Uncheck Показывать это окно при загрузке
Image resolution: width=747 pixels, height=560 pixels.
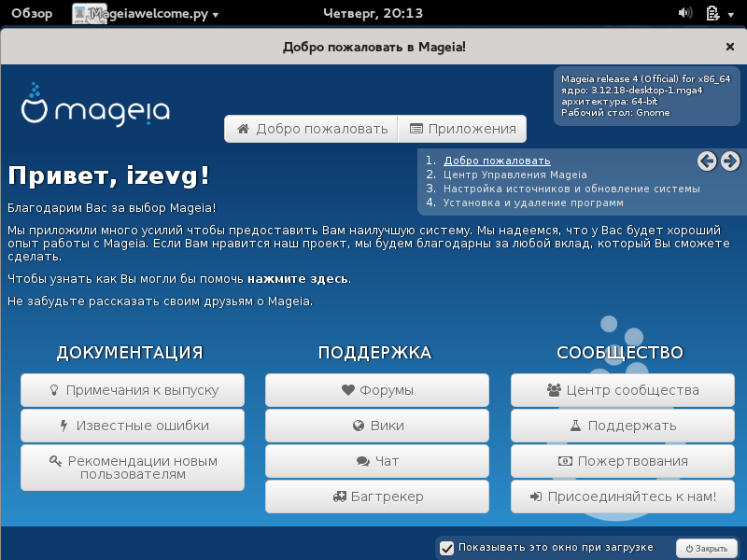(446, 548)
